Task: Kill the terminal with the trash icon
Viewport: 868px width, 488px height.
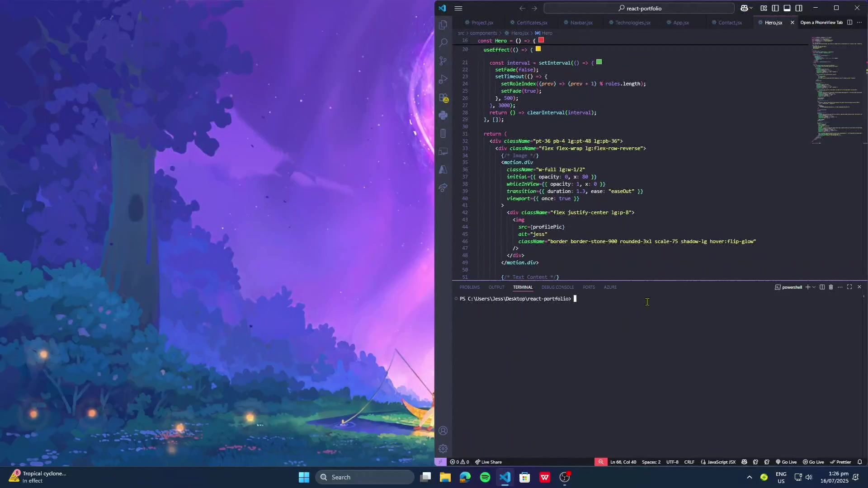Action: click(831, 287)
